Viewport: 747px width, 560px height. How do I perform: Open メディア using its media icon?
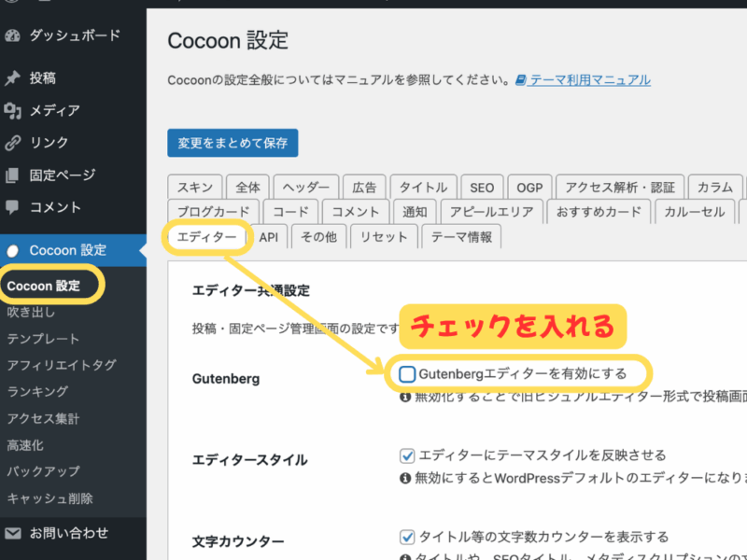tap(12, 110)
